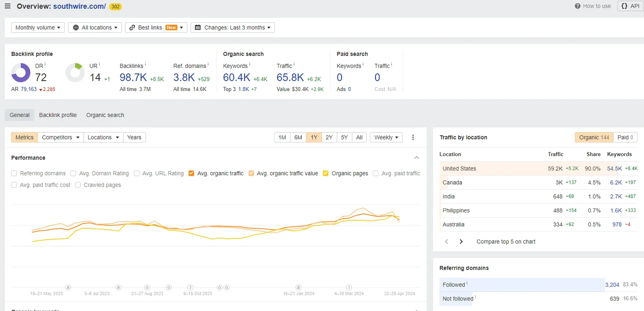Open the Changes: Last 3 months dropdown
This screenshot has height=311, width=644.
point(233,28)
